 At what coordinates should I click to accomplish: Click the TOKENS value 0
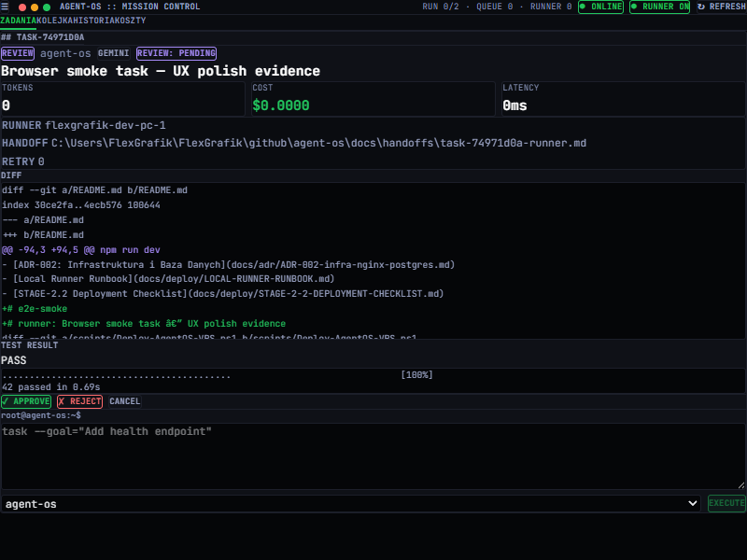7,105
